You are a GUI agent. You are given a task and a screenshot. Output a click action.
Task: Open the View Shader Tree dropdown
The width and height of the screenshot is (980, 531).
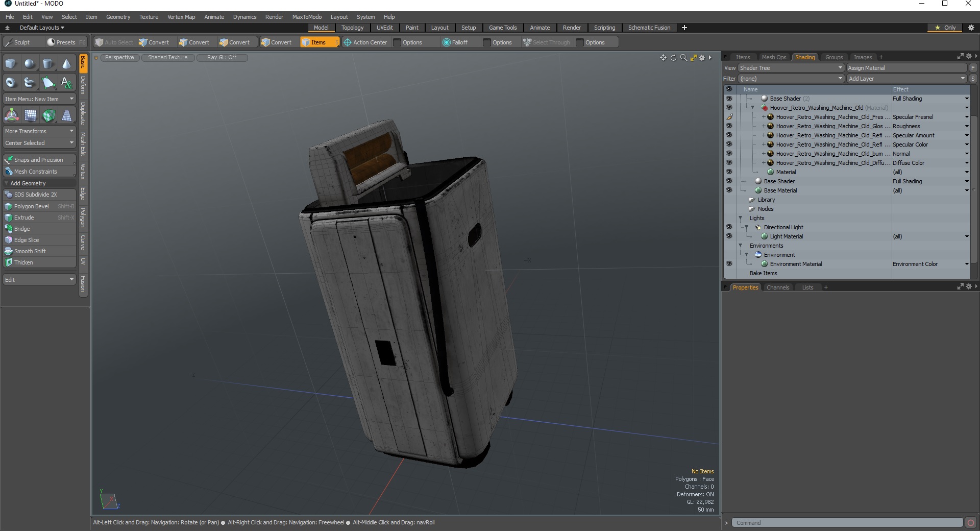(791, 68)
